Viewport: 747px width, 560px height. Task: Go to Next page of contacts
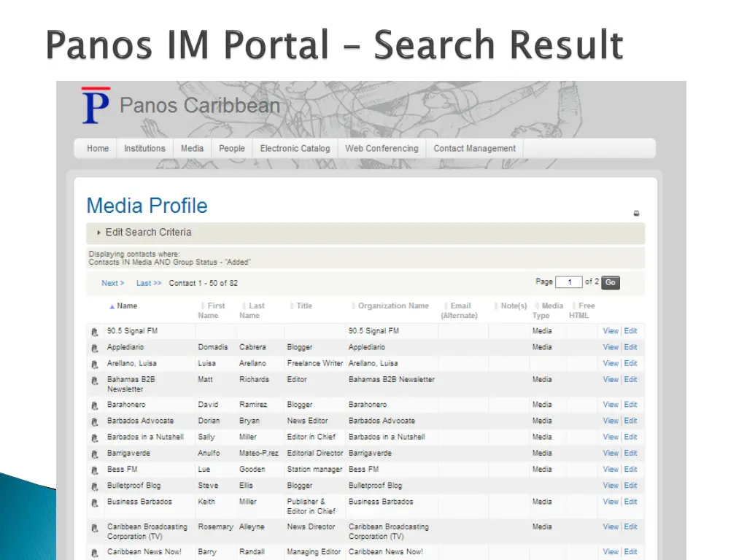(x=113, y=283)
